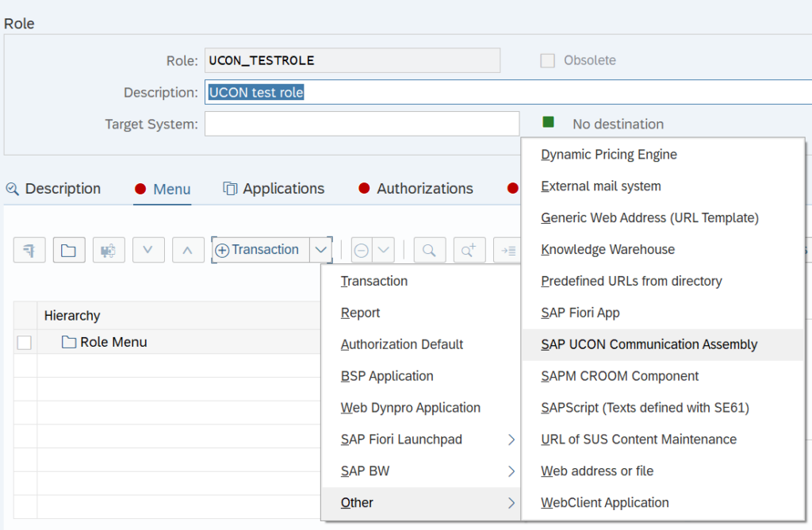The image size is (812, 530).
Task: Click the Add Transaction button
Action: pos(262,250)
